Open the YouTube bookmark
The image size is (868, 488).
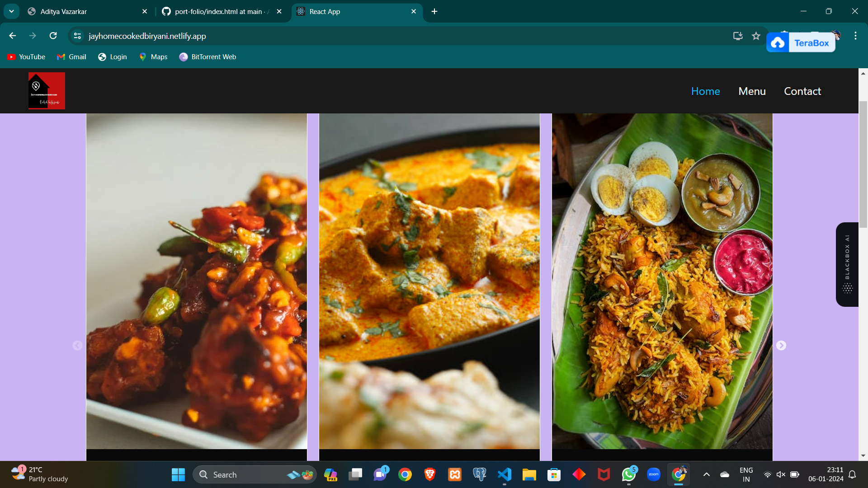point(26,57)
